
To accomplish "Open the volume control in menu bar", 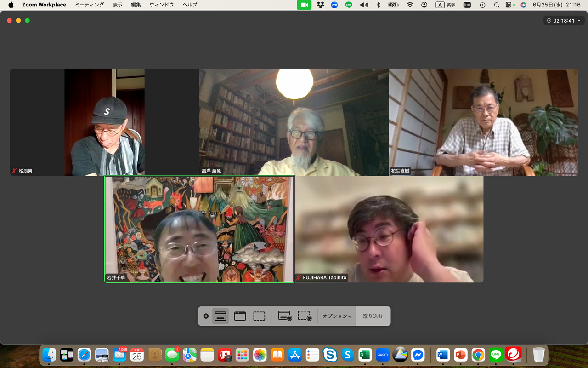I will pos(364,5).
